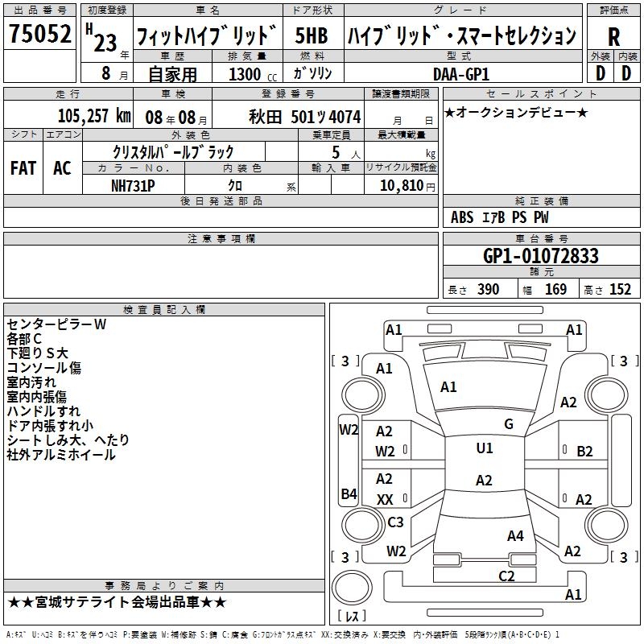The width and height of the screenshot is (644, 644).
Task: Click inspector note ドア内張すれ小
Action: (50, 426)
